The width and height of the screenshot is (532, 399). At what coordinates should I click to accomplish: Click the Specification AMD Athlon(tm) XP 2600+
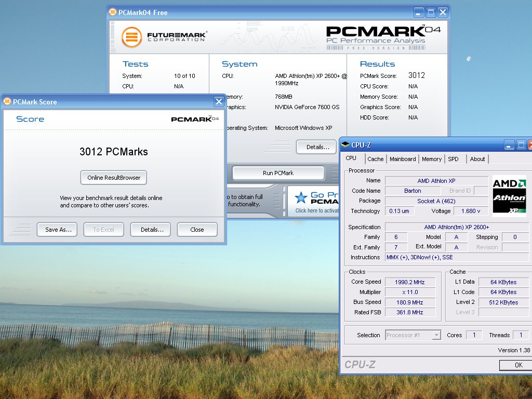pyautogui.click(x=457, y=227)
